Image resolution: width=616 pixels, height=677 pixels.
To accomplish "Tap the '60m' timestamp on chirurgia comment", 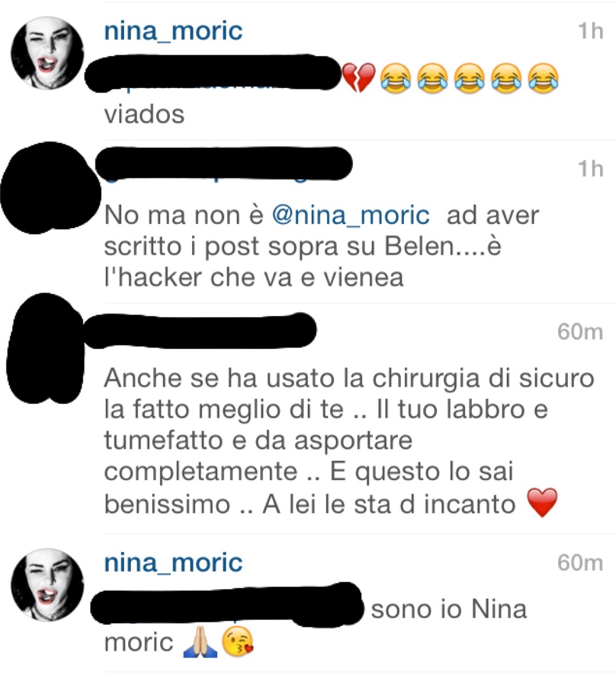I will (580, 332).
